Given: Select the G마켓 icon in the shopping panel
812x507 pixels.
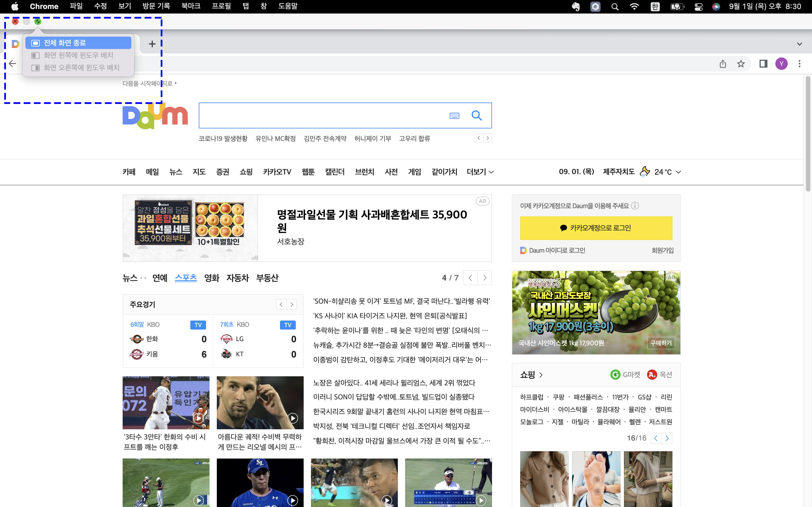Looking at the screenshot, I should pos(615,375).
